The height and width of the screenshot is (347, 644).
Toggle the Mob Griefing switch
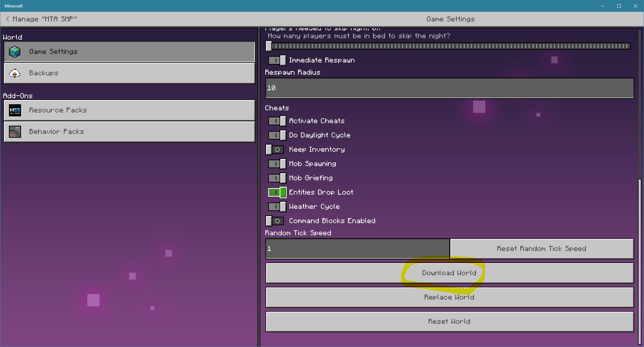point(277,178)
